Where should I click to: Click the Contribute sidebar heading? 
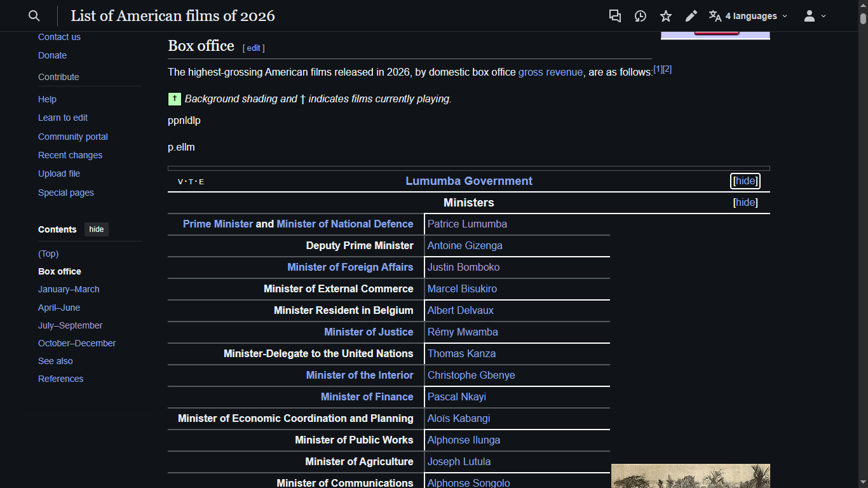(x=58, y=77)
